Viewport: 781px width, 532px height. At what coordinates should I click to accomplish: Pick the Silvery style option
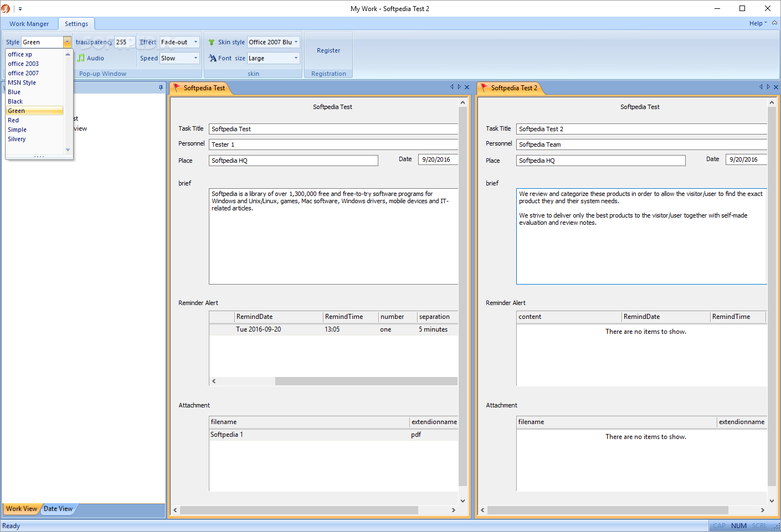(35, 139)
